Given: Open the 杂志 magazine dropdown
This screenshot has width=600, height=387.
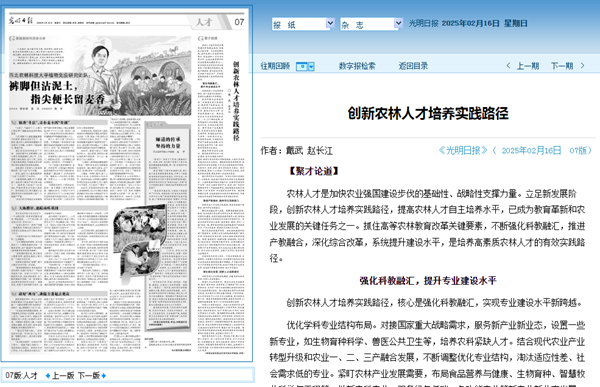Looking at the screenshot, I should tap(371, 24).
